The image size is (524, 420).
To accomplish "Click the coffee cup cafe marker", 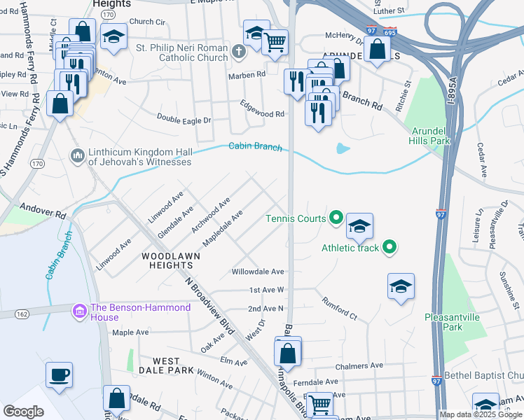I will click(x=59, y=377).
